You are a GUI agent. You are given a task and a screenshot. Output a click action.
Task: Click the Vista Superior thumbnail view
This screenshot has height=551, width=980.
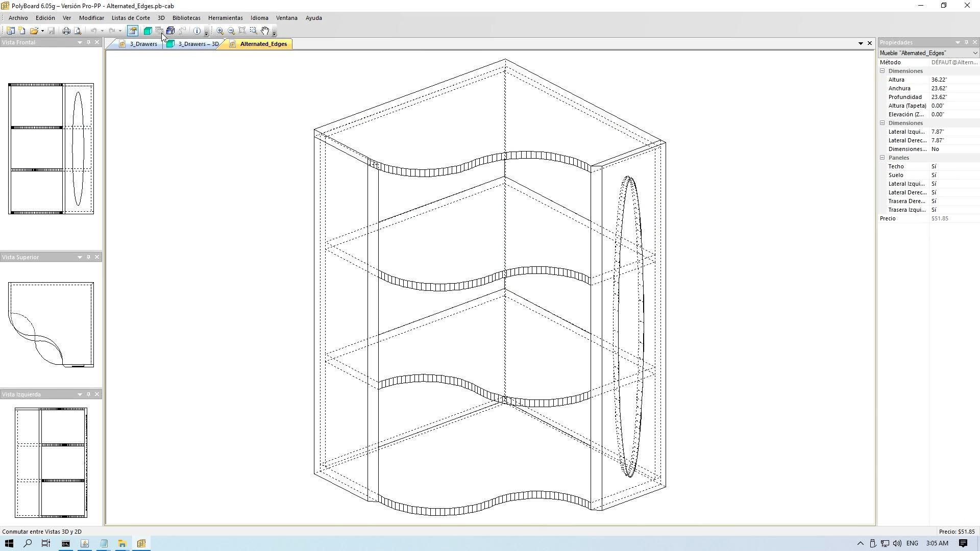tap(51, 324)
